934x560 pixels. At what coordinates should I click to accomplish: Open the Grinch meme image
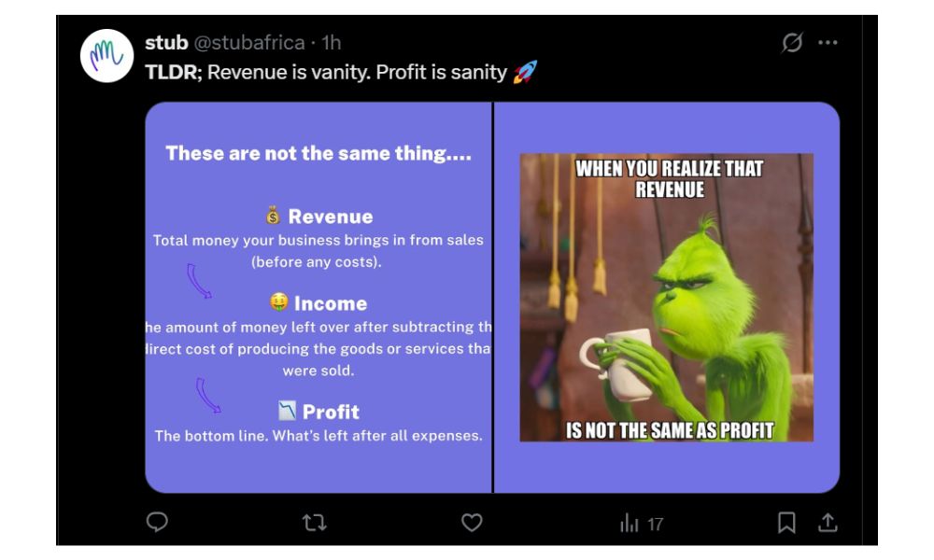(667, 298)
